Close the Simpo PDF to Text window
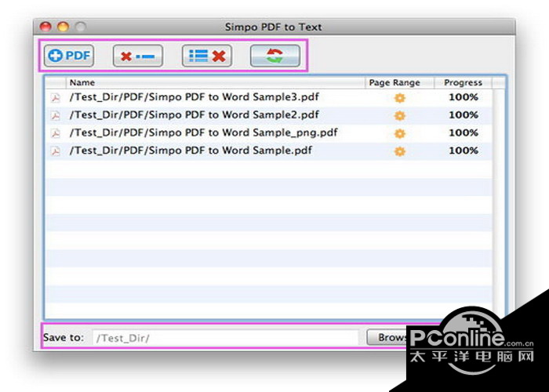Viewport: 549px width, 392px height. (x=45, y=27)
